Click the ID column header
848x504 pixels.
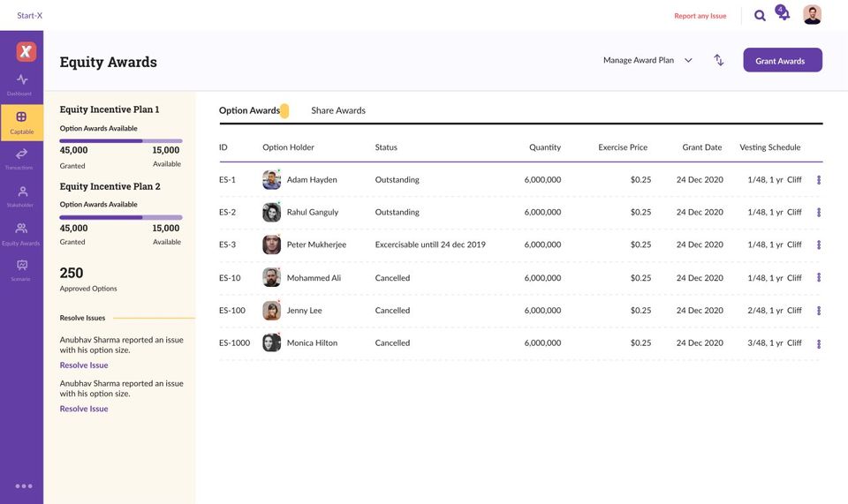tap(223, 147)
